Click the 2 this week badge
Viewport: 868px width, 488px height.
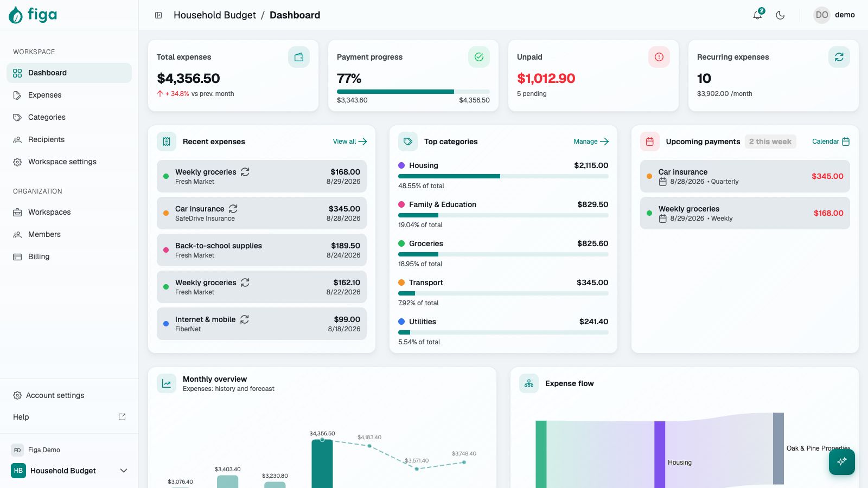[x=770, y=142]
